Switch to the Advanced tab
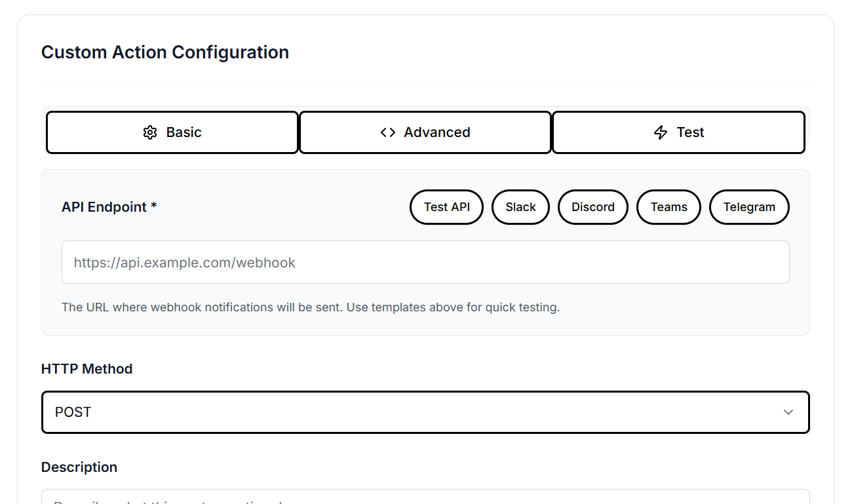This screenshot has width=852, height=504. pos(425,132)
